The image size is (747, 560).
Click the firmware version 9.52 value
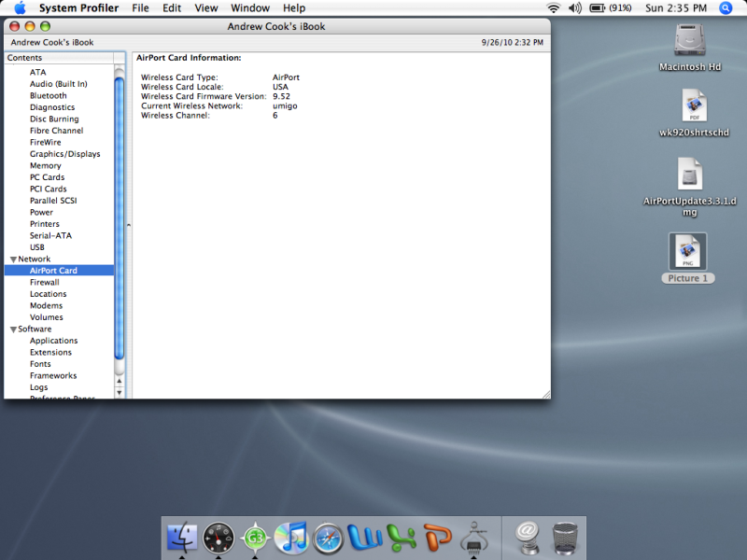[x=281, y=96]
